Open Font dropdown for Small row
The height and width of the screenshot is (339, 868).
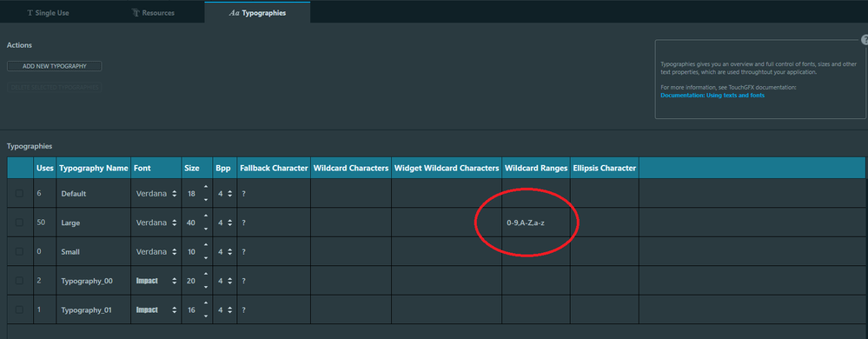point(156,252)
